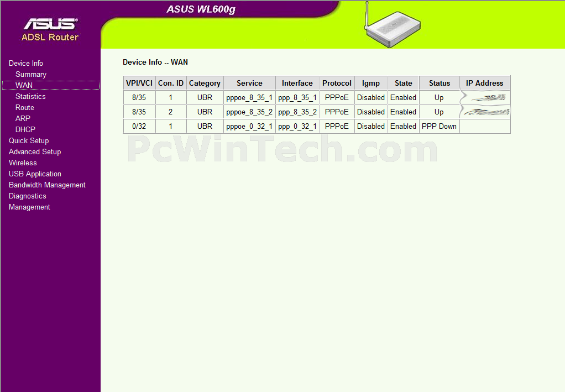
Task: Click the ADSL Router label
Action: click(x=50, y=37)
